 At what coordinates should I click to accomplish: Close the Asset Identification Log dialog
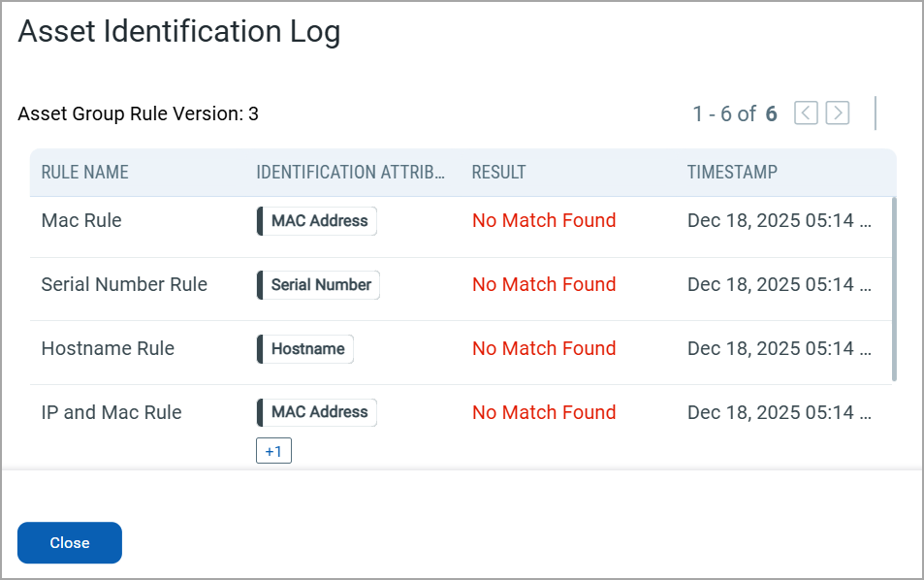(x=70, y=542)
